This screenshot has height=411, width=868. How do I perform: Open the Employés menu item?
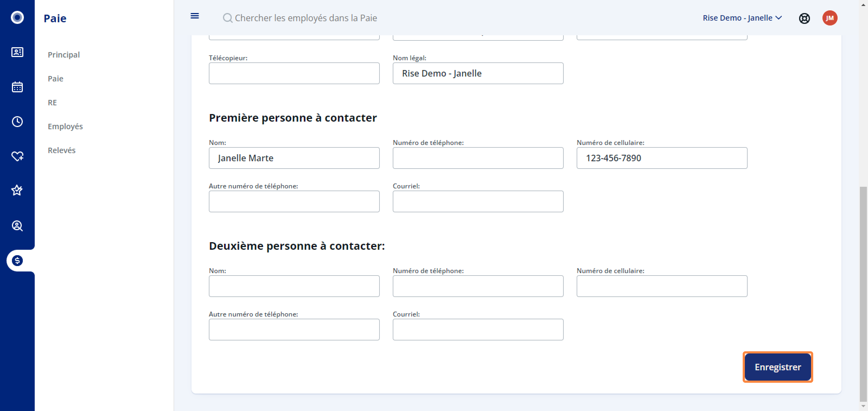(65, 127)
